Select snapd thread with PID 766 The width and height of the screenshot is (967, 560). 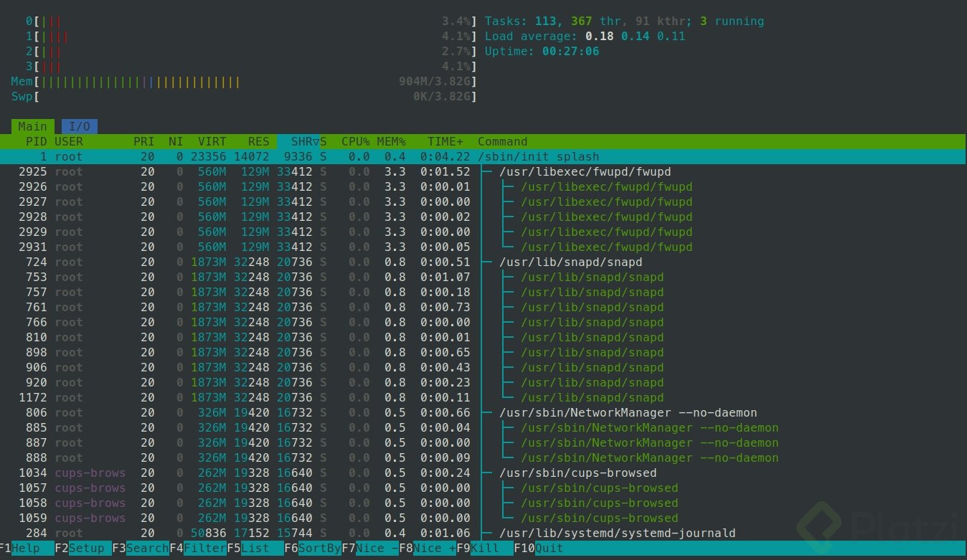[x=483, y=323]
